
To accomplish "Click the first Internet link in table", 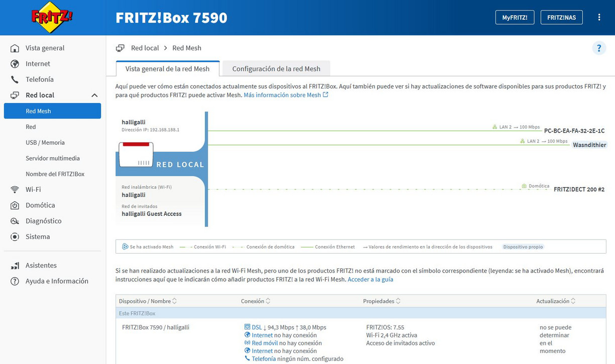I will coord(262,335).
